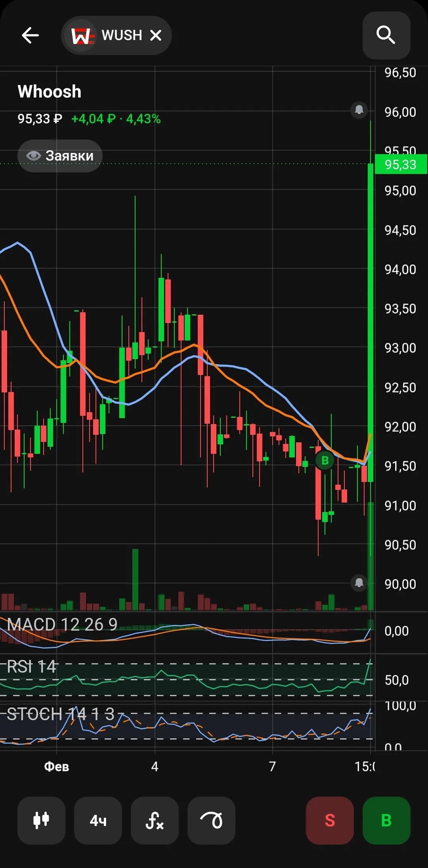428x868 pixels.
Task: Toggle Заявки orders visibility
Action: pyautogui.click(x=60, y=156)
